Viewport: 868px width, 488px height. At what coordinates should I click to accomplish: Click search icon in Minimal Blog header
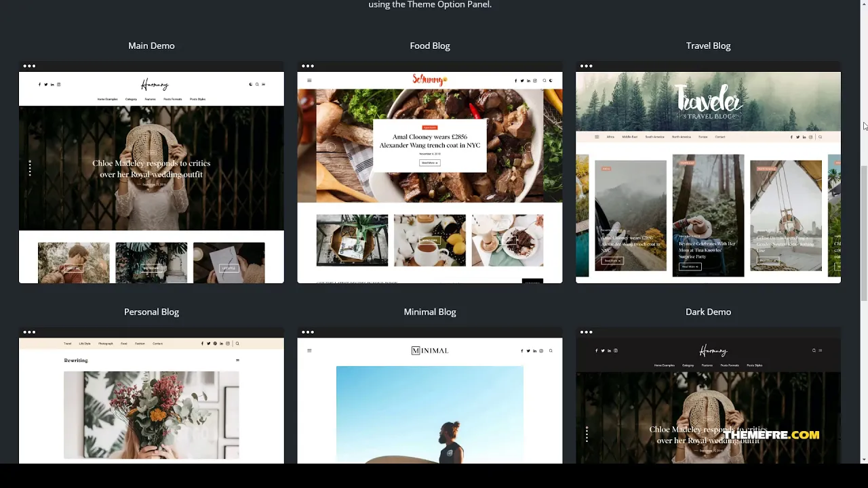pos(551,350)
